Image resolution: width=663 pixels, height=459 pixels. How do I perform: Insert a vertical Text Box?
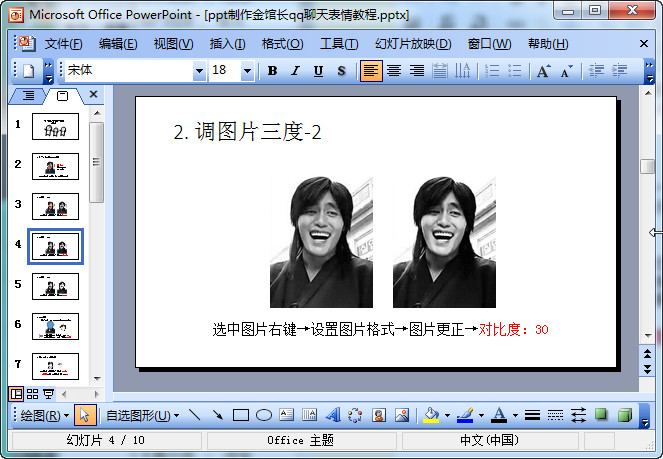[x=310, y=415]
